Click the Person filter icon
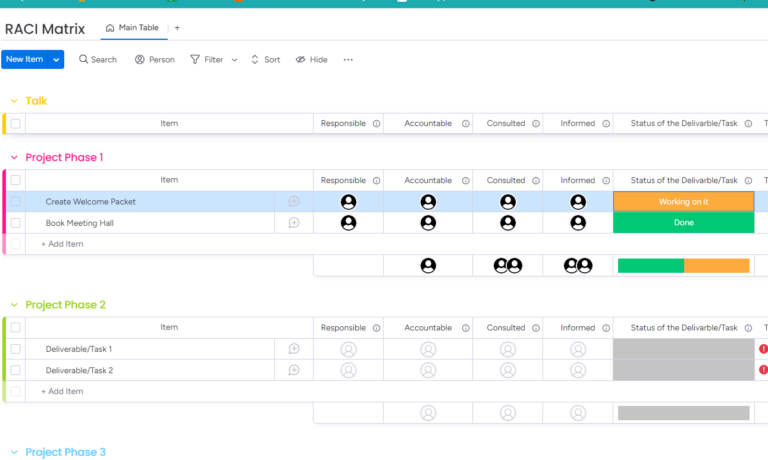Screen dimensions: 768x460 (140, 60)
